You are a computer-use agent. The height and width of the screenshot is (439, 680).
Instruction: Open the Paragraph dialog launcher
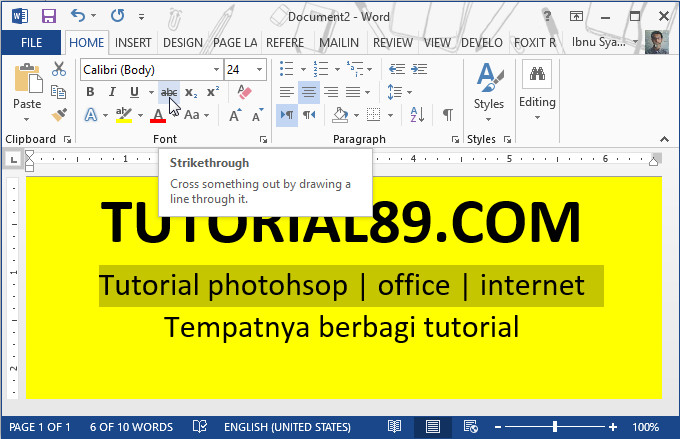455,139
